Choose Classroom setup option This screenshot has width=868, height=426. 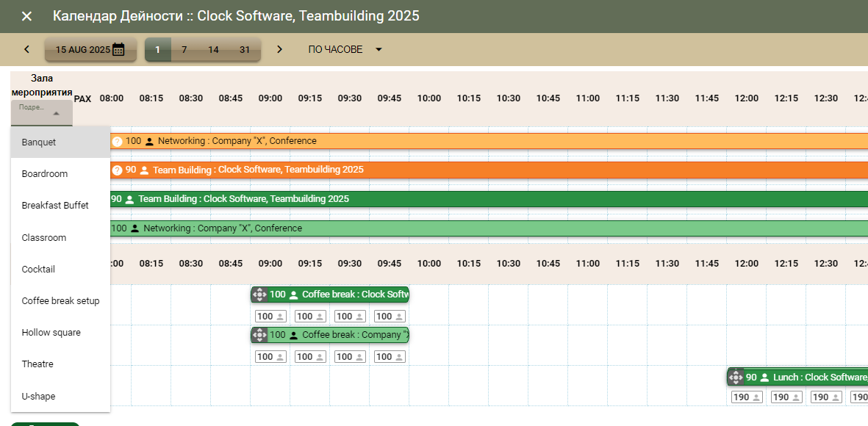[60, 237]
